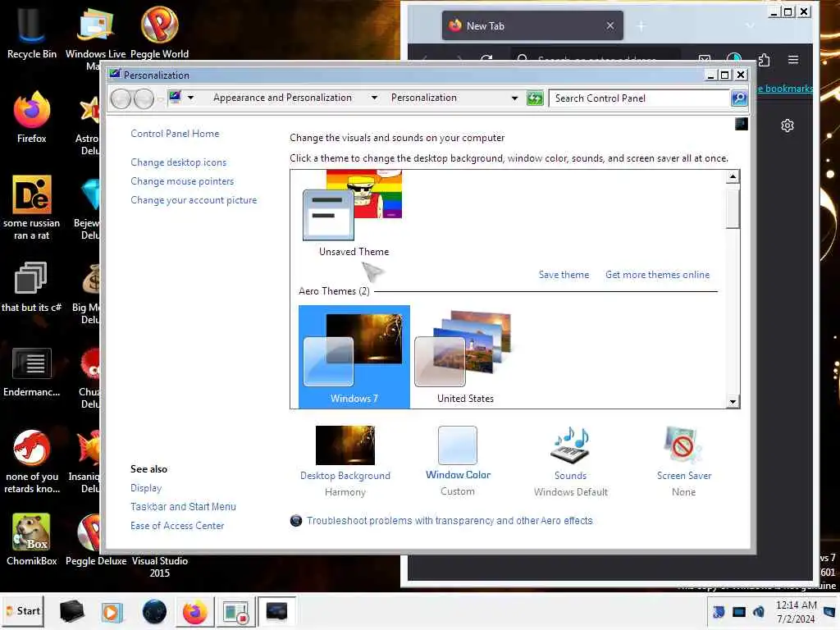Click the help icon below search box
This screenshot has height=630, width=840.
pyautogui.click(x=742, y=125)
